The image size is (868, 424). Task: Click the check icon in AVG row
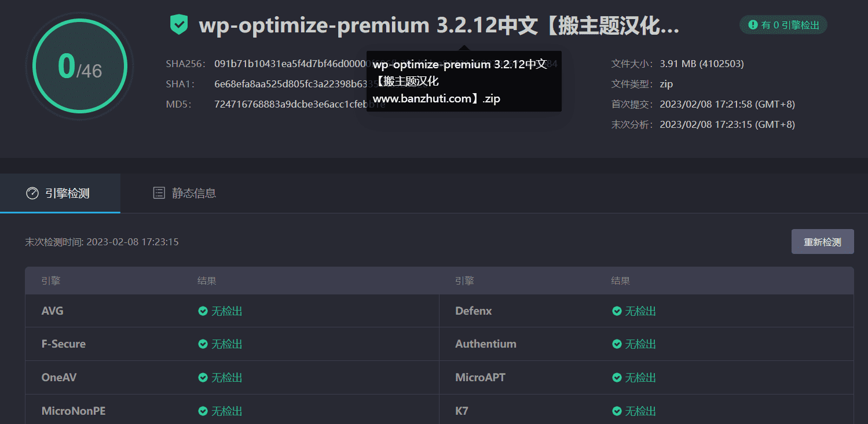coord(203,311)
